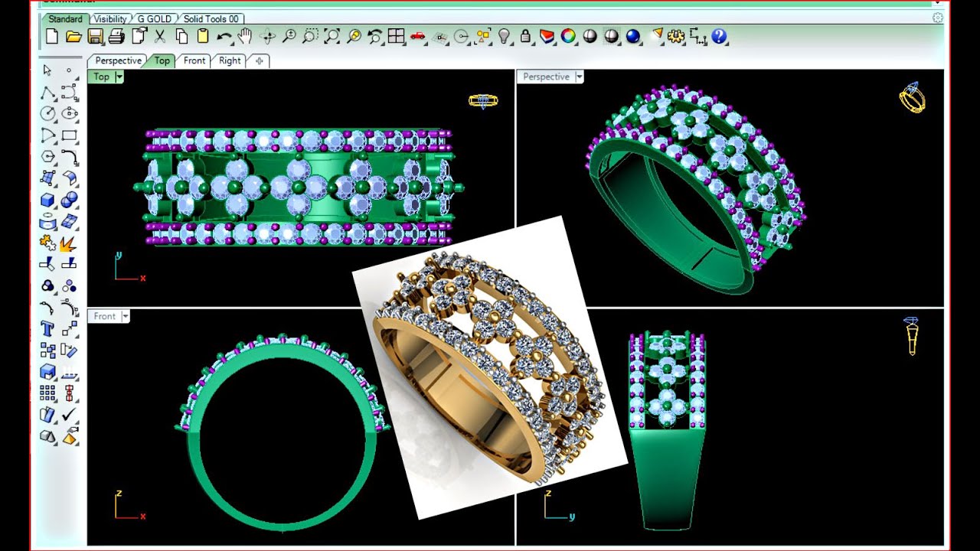Open the G GOLD toolbar tab
The width and height of the screenshot is (980, 551).
pos(155,19)
